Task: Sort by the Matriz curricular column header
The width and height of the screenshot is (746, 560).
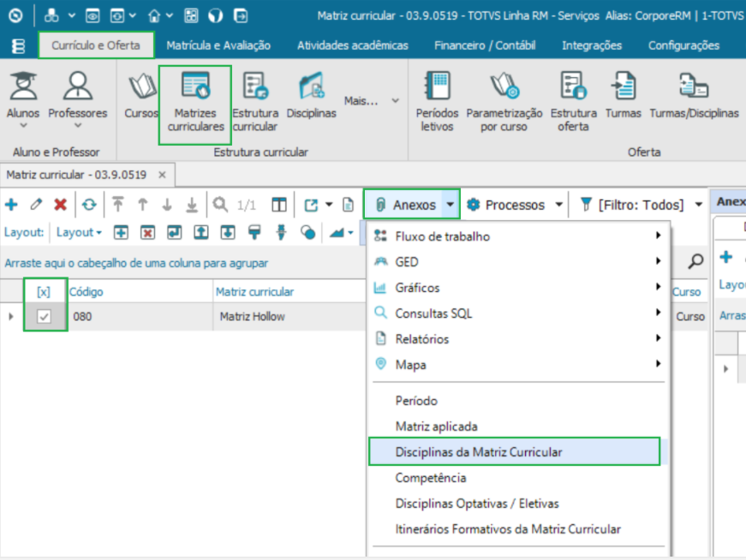Action: click(x=289, y=292)
